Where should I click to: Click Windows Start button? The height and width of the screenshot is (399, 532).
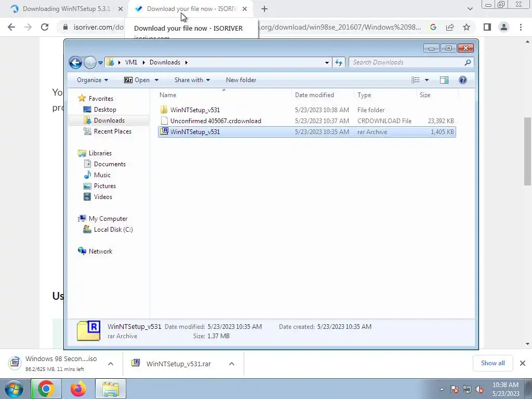14,389
